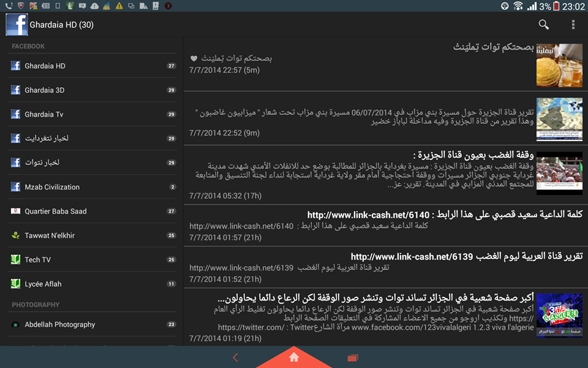588x368 pixels.
Task: Tap the Facebook icon beside لخبار نتغردايت
Action: click(15, 138)
